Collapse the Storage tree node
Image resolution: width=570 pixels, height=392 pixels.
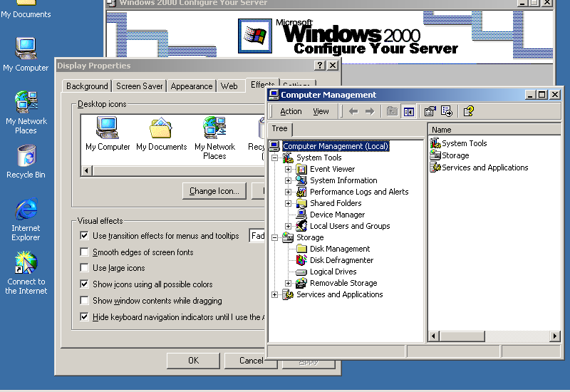(275, 237)
